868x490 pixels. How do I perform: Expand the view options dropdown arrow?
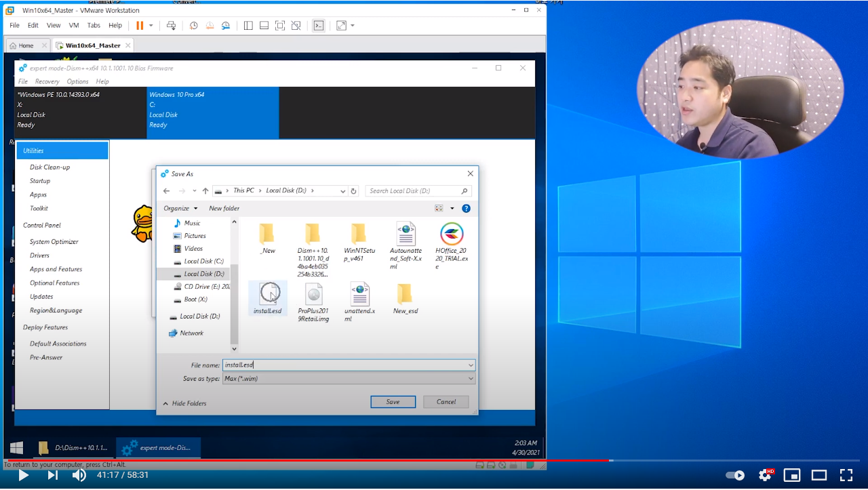[452, 208]
